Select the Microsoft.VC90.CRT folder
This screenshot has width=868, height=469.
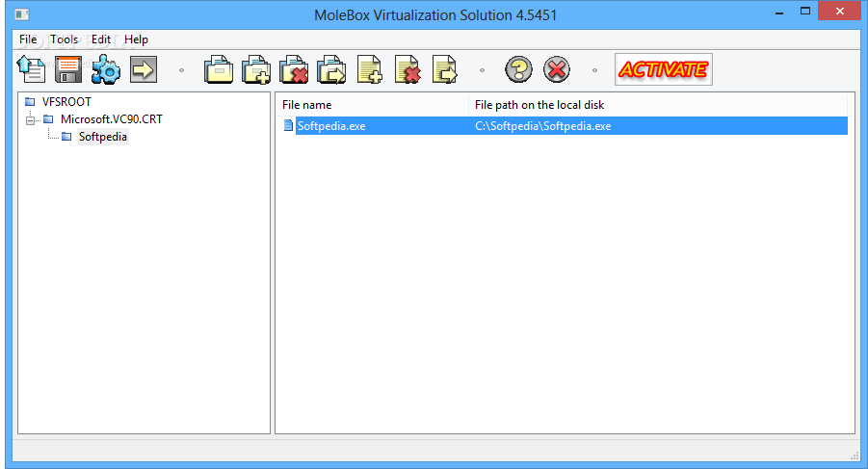tap(111, 118)
